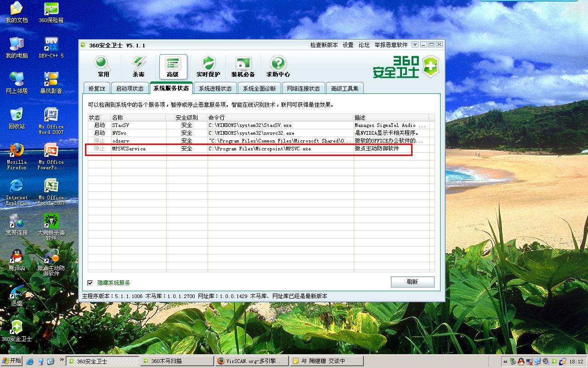This screenshot has width=588, height=368.
Task: Launch 迅雷 desktop shortcut
Action: tap(17, 295)
